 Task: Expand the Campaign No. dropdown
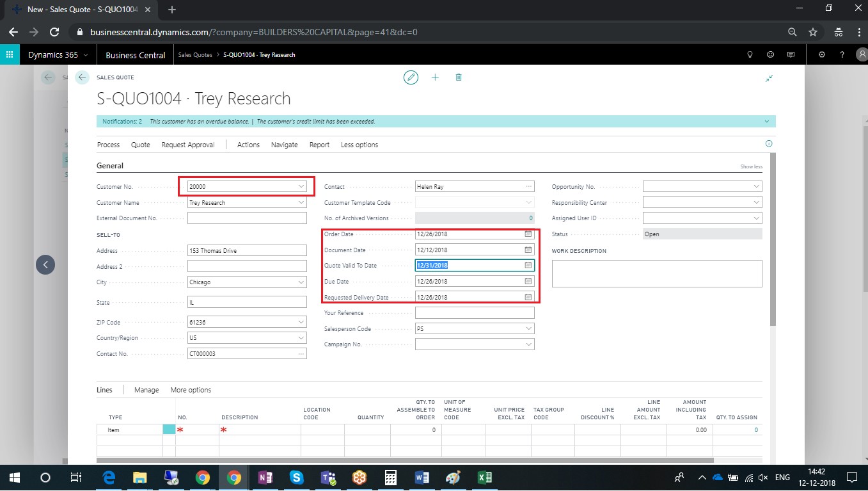coord(528,344)
